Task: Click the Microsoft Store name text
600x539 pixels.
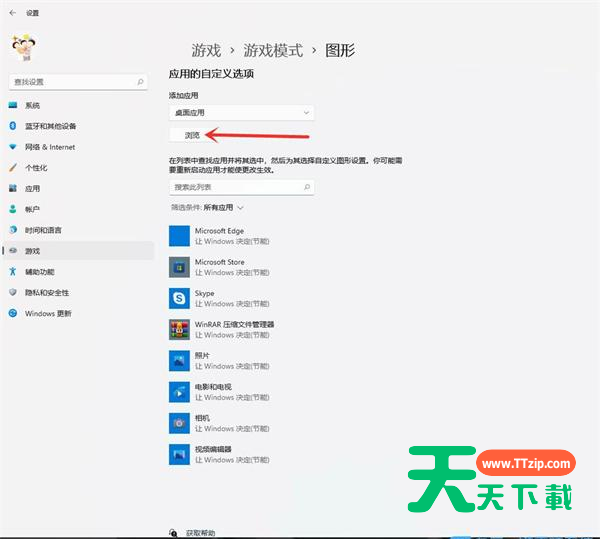Action: [220, 262]
